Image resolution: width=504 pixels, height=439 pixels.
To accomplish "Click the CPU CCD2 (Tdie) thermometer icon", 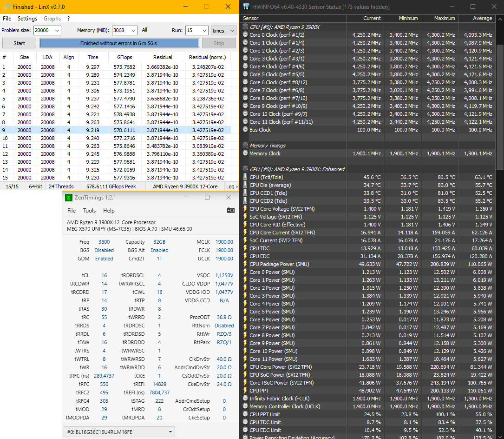I will 245,201.
